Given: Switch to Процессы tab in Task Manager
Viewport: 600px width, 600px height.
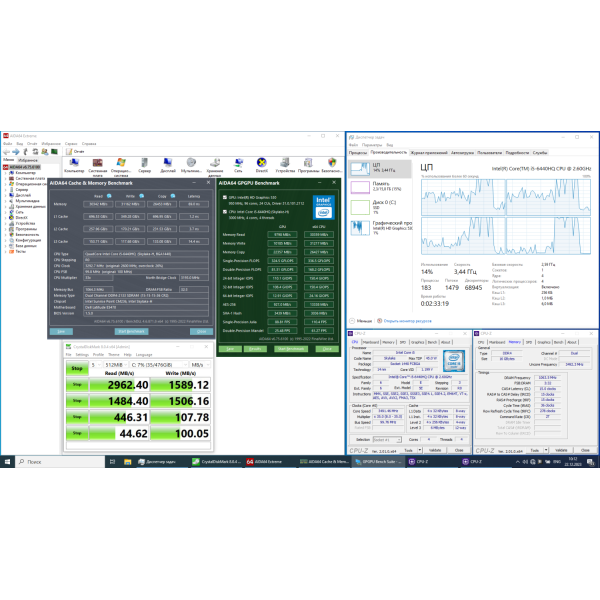Looking at the screenshot, I should pyautogui.click(x=358, y=153).
